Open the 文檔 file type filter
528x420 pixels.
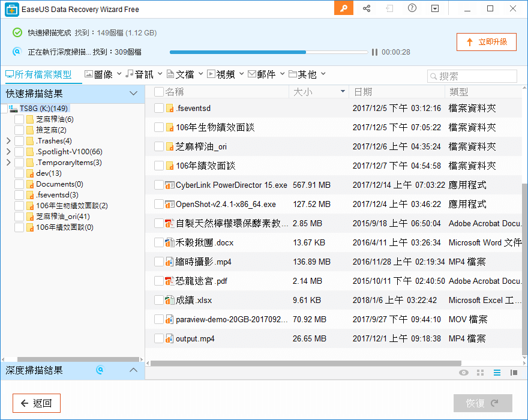tap(185, 74)
